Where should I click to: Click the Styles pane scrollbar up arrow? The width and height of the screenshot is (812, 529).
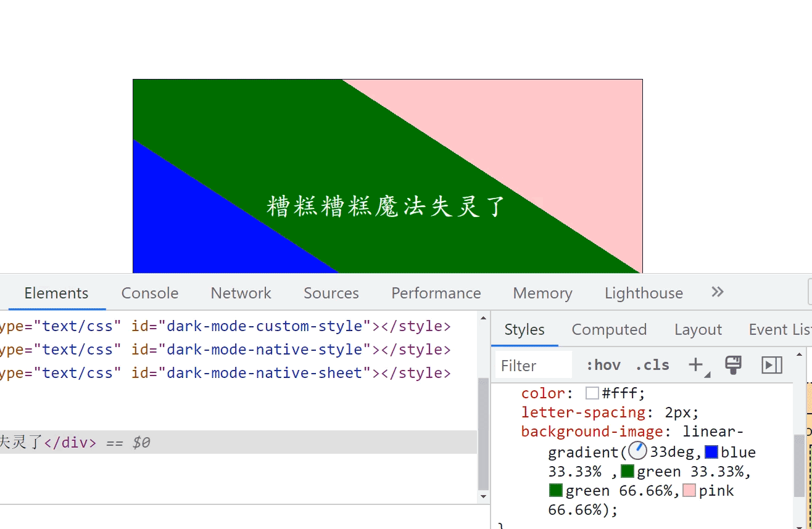click(x=800, y=355)
